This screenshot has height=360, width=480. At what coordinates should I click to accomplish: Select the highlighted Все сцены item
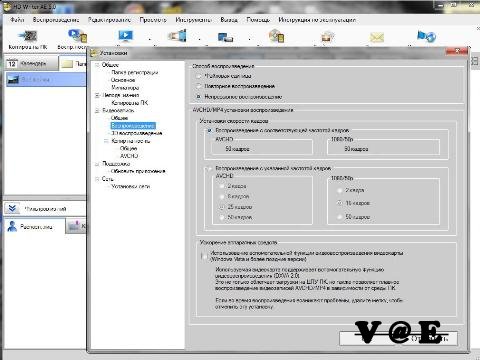46,80
